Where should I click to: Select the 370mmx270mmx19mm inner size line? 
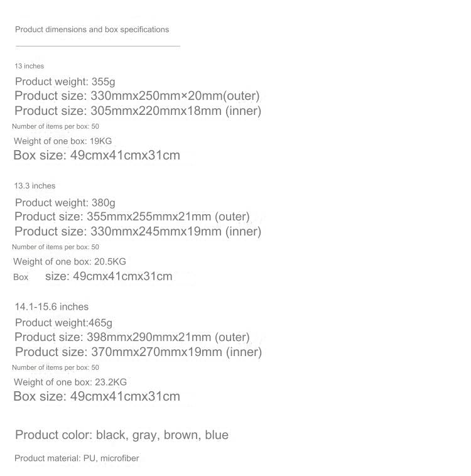[x=138, y=352]
